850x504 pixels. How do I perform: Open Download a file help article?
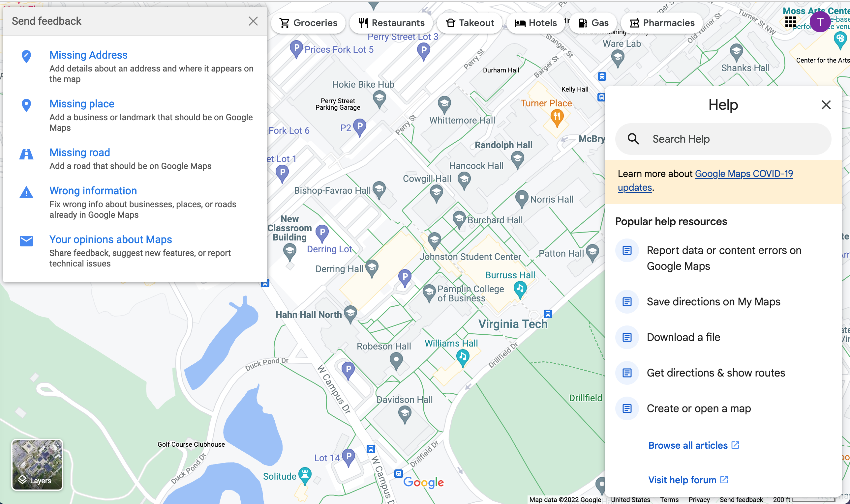point(723,337)
